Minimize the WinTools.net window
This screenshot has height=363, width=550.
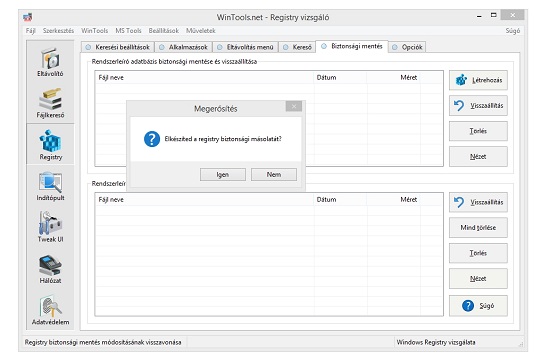click(x=479, y=16)
